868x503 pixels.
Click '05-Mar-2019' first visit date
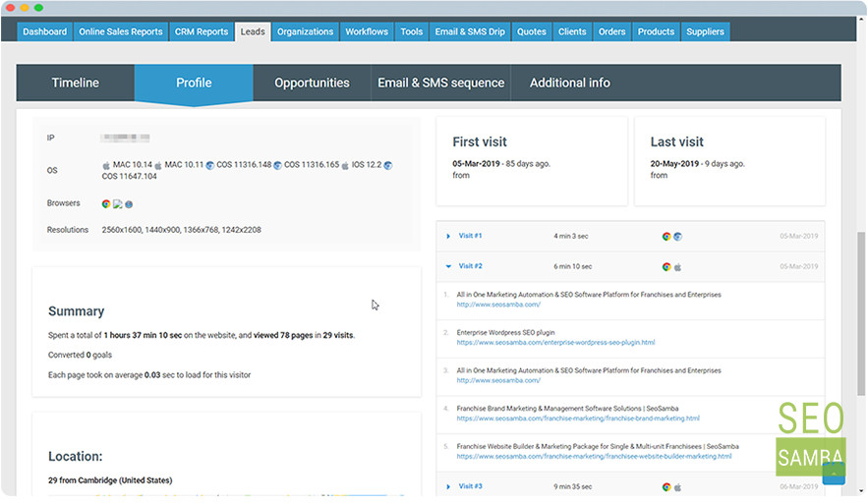[476, 164]
